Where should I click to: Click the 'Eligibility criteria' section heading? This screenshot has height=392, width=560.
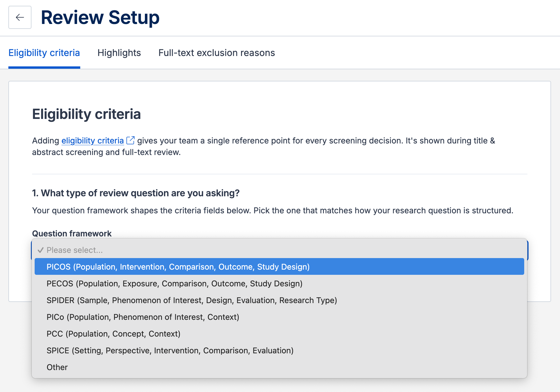coord(86,114)
